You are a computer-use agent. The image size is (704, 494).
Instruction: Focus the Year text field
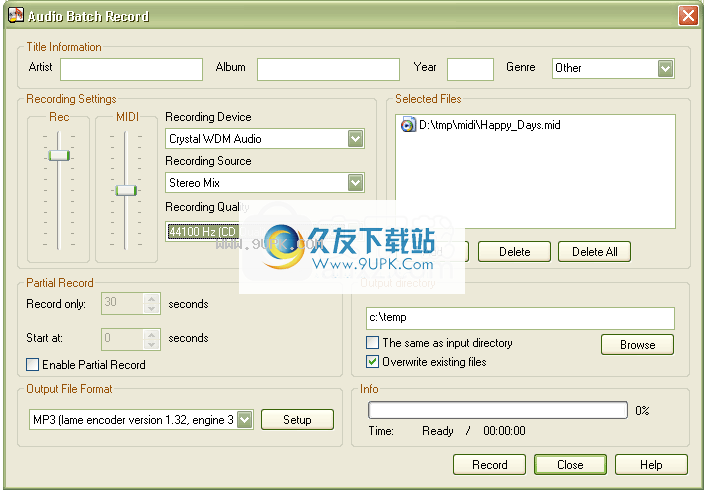[470, 69]
